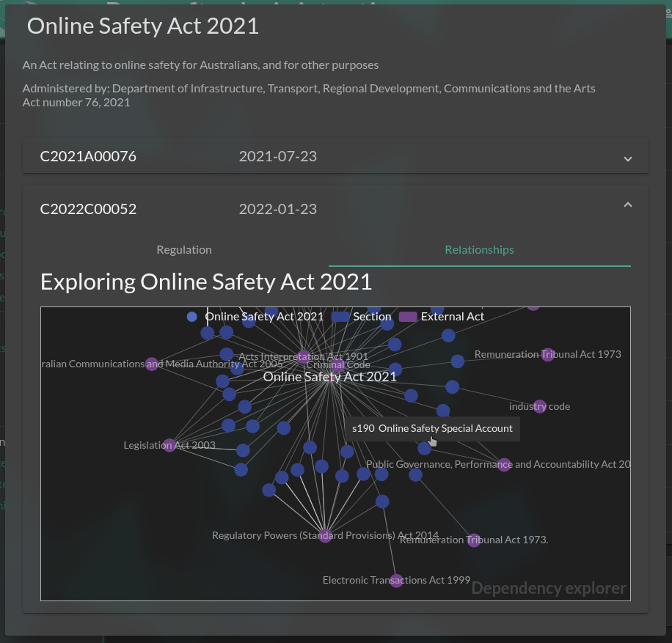Switch to the Regulation tab

coord(184,250)
